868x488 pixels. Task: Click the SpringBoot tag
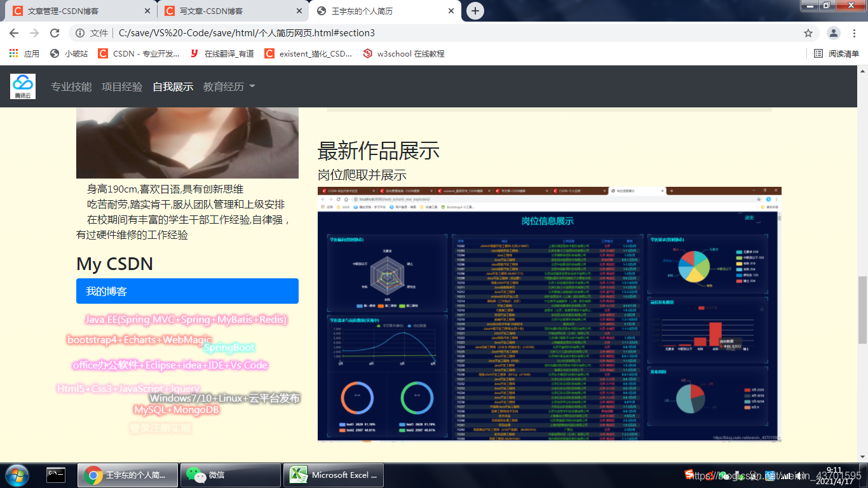coord(229,348)
